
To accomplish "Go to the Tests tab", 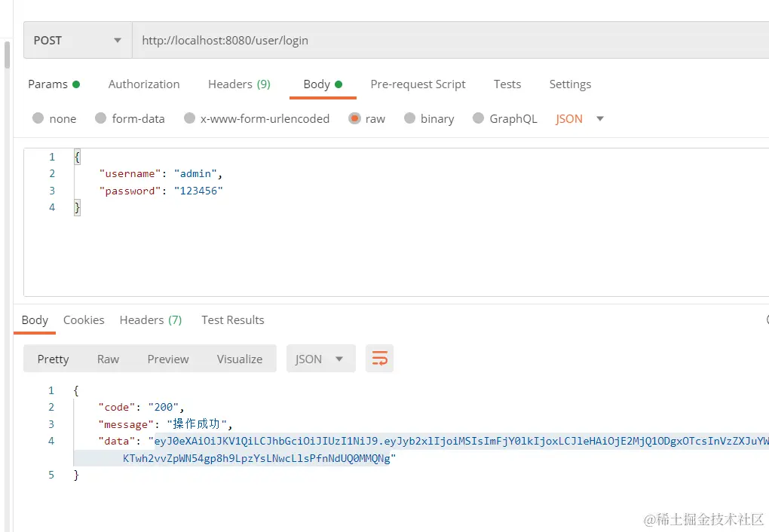I will [x=507, y=84].
